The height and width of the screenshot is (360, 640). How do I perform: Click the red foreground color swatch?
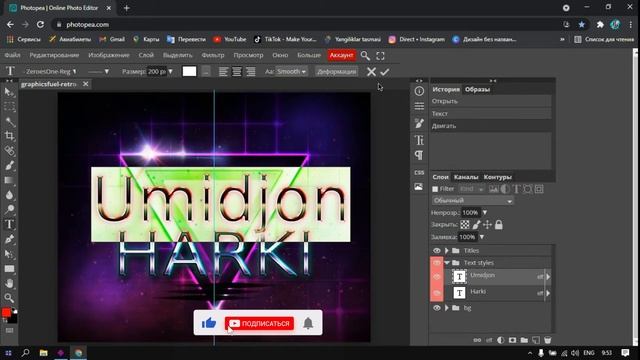coord(6,312)
